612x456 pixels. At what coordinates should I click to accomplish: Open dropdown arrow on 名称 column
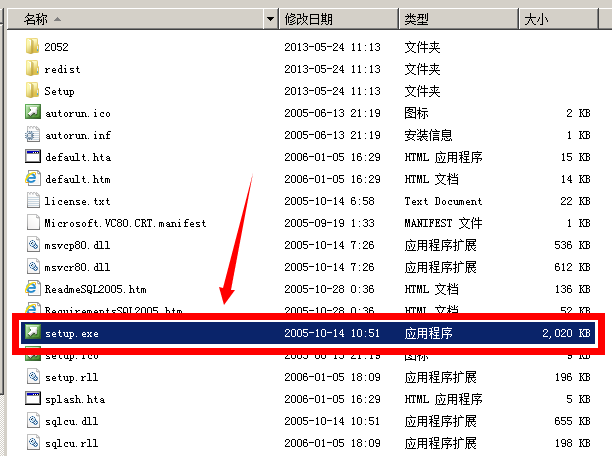pos(270,19)
